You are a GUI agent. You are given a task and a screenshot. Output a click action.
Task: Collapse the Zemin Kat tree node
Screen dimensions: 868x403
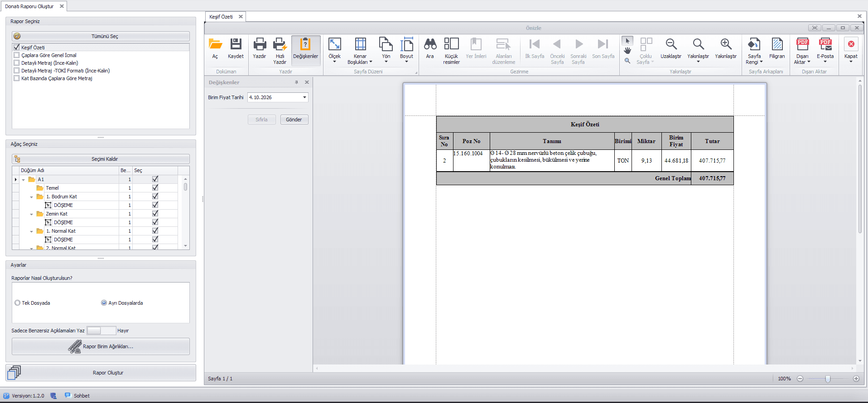[31, 214]
